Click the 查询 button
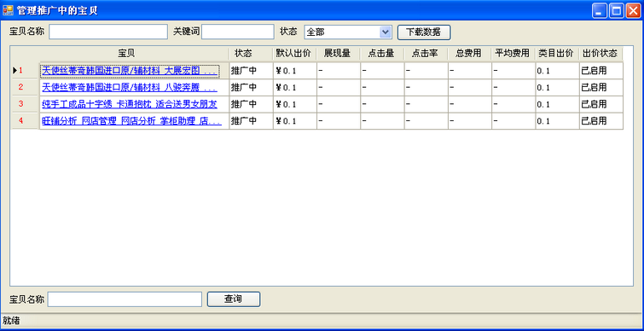This screenshot has width=644, height=331. click(233, 299)
